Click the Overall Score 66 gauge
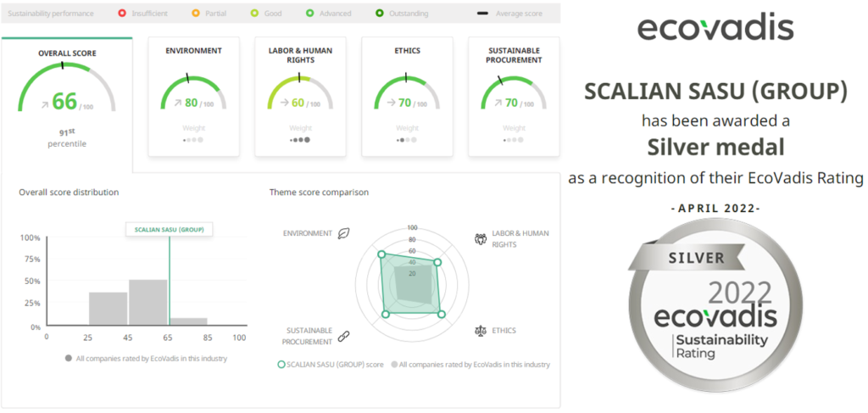The width and height of the screenshot is (868, 413). point(67,87)
